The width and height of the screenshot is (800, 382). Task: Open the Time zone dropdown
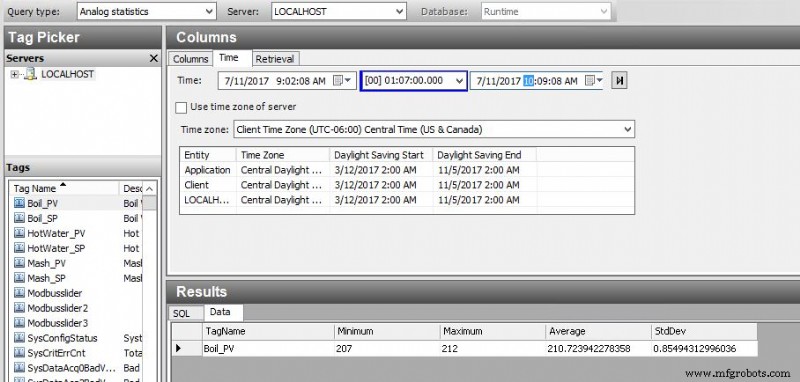[x=434, y=130]
